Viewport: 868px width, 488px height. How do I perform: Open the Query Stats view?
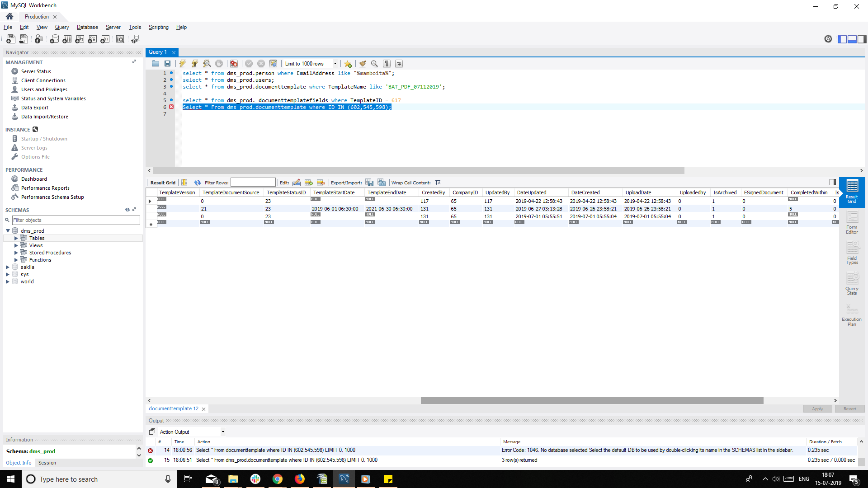tap(852, 284)
